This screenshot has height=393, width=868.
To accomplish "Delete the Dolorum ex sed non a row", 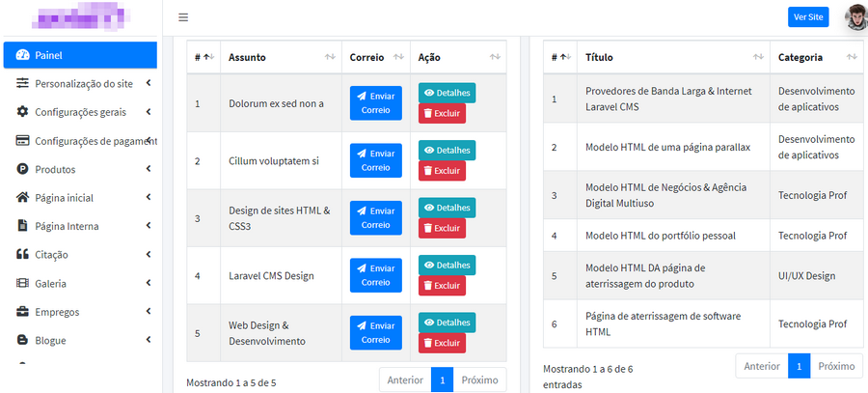I will click(442, 113).
